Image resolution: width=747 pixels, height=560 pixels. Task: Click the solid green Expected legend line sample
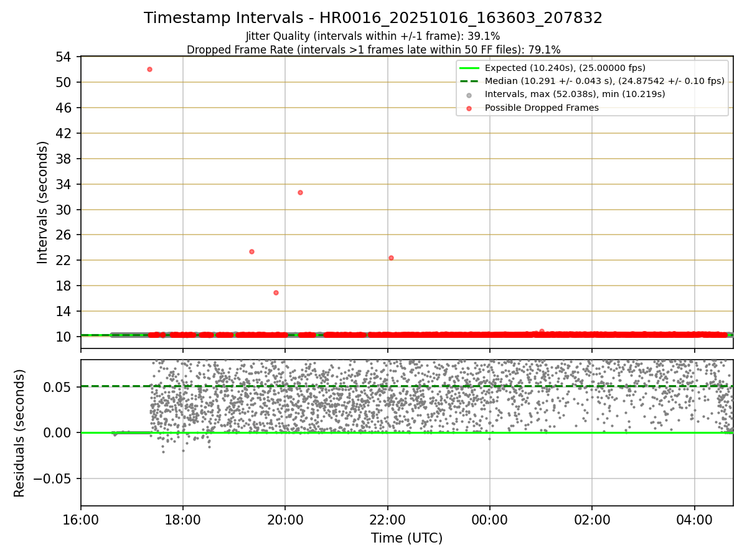[469, 68]
